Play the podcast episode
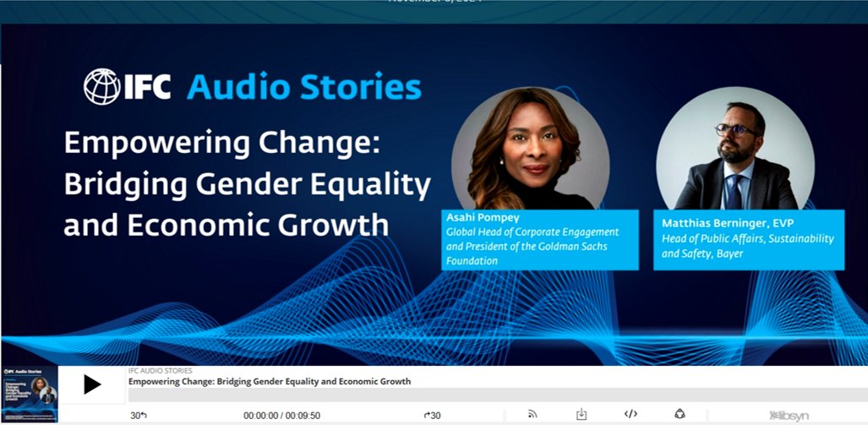 click(x=92, y=384)
